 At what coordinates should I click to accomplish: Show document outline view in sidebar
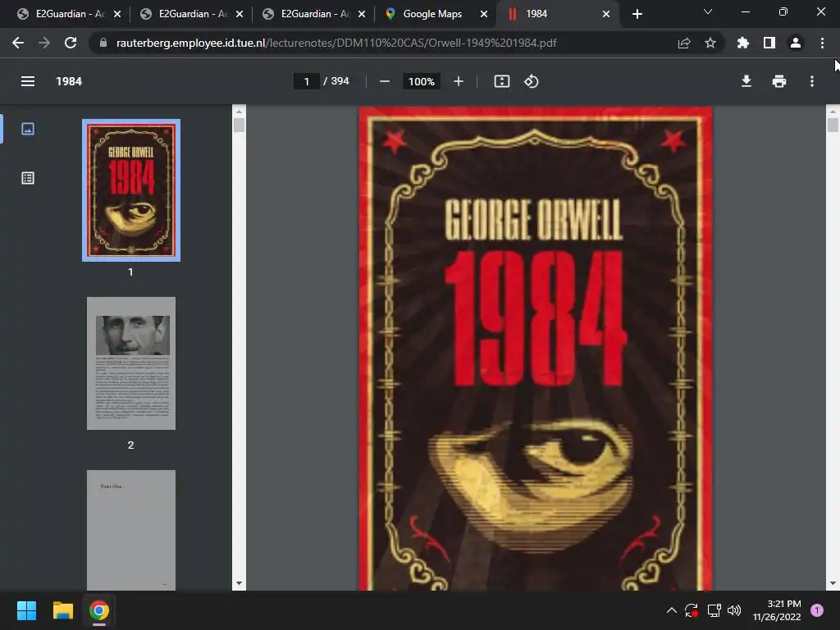[28, 178]
